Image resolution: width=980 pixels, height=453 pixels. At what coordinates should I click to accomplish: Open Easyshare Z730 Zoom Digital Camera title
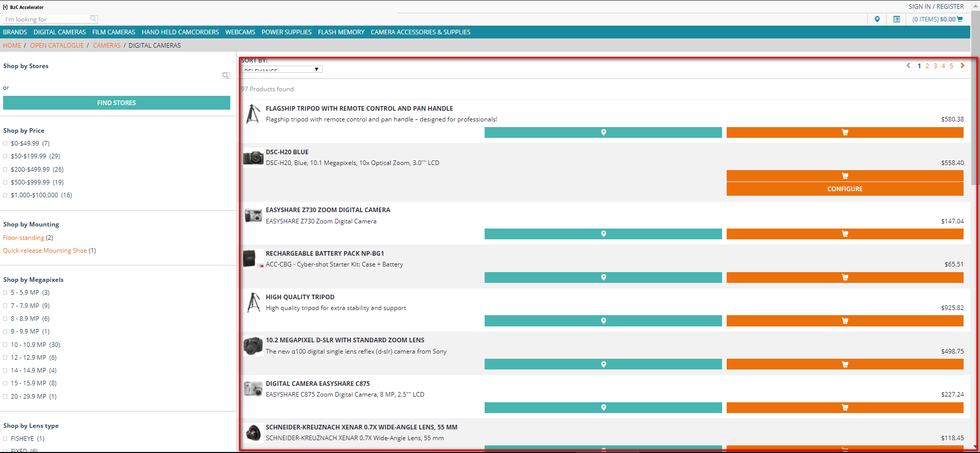point(328,210)
